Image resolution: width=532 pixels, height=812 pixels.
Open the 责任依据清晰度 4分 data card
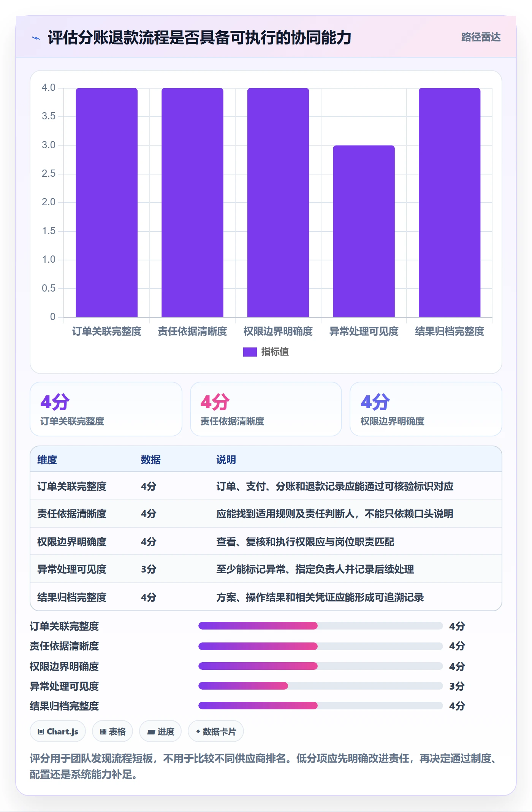point(266,409)
